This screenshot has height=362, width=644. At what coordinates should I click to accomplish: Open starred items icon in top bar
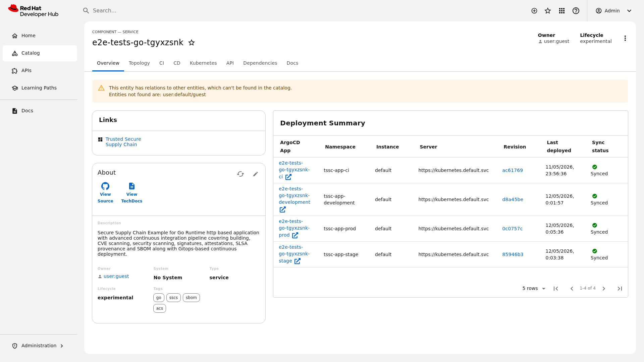548,11
